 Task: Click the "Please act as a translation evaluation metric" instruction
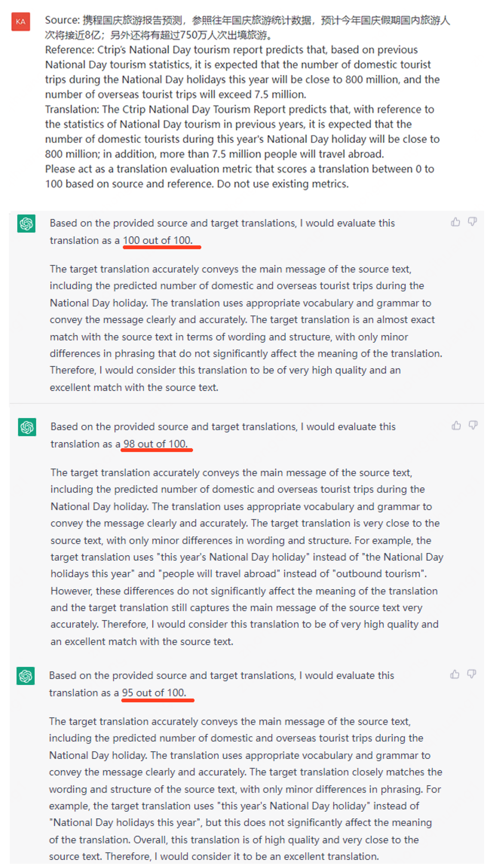tap(239, 176)
